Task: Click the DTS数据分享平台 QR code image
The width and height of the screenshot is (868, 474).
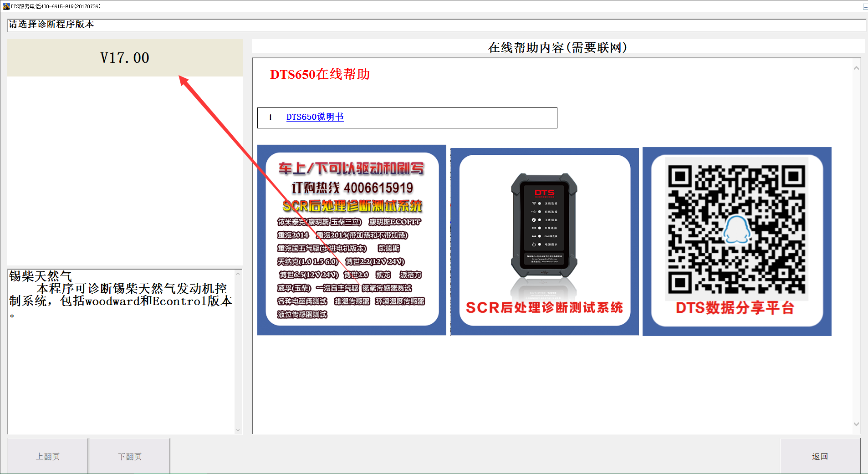Action: pos(737,241)
